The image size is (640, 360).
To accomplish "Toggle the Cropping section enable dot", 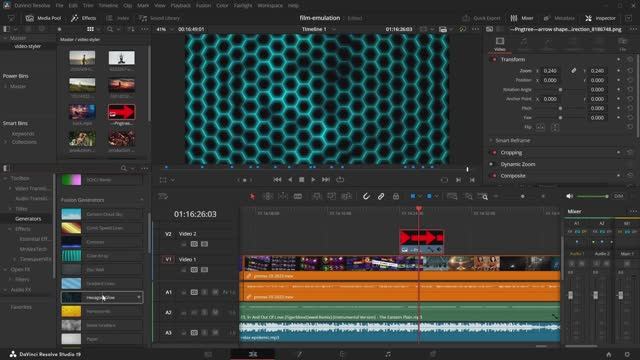I will (494, 153).
